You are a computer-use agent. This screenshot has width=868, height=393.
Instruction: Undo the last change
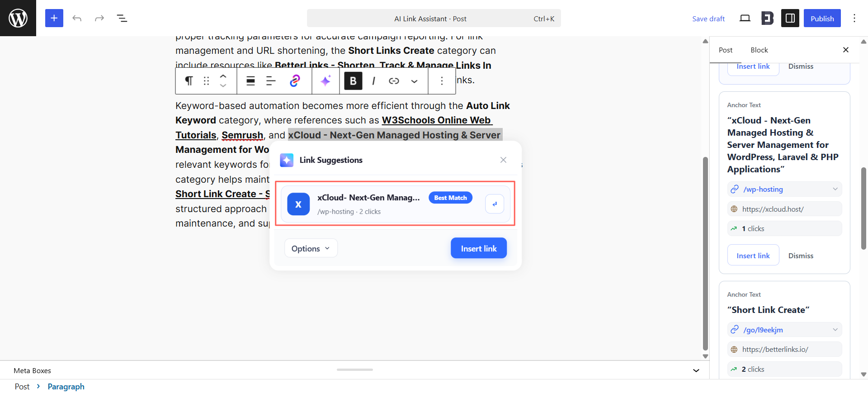[77, 18]
